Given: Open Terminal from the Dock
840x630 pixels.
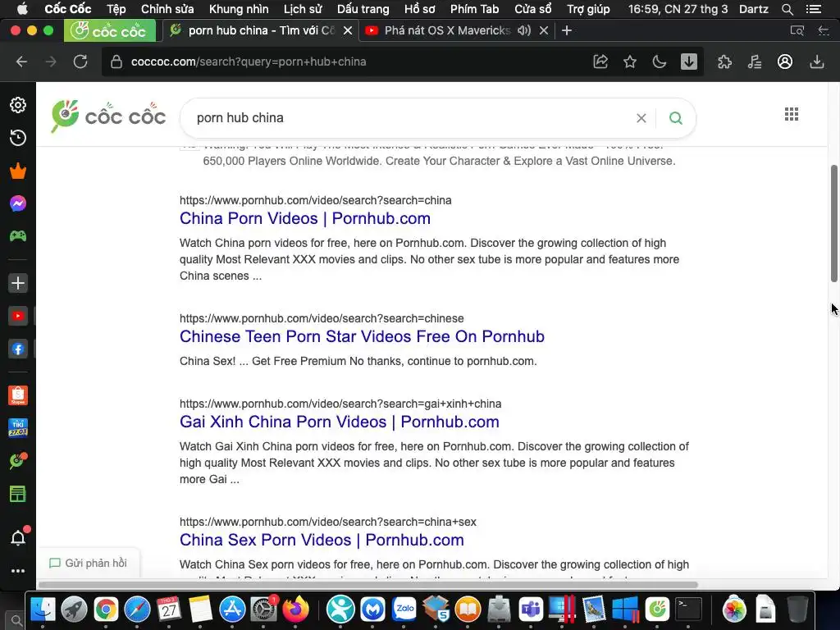Looking at the screenshot, I should 688,609.
